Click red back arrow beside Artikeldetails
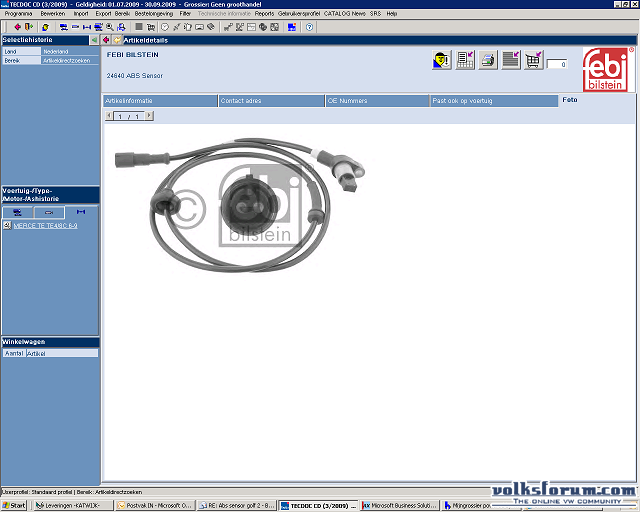 (106, 40)
